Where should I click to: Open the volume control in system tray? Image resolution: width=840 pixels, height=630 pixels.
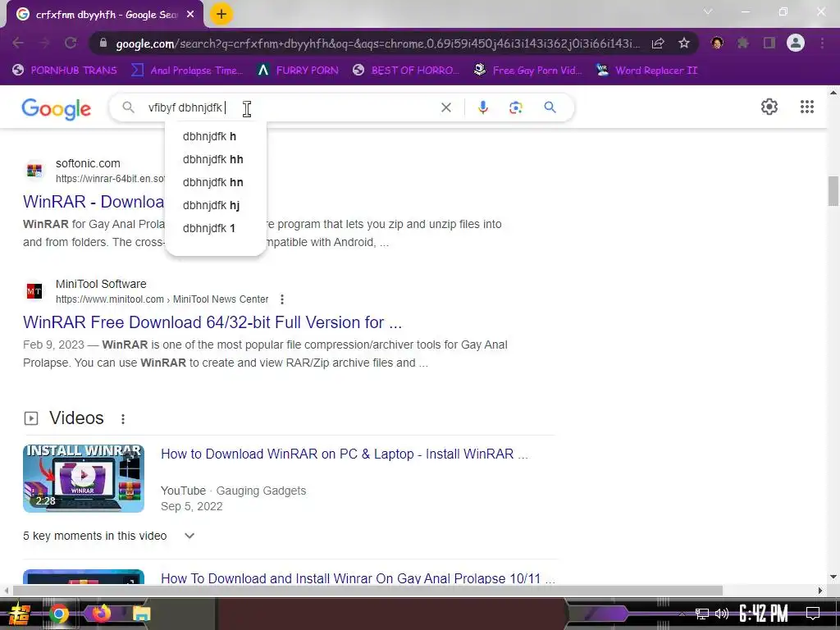(x=722, y=614)
